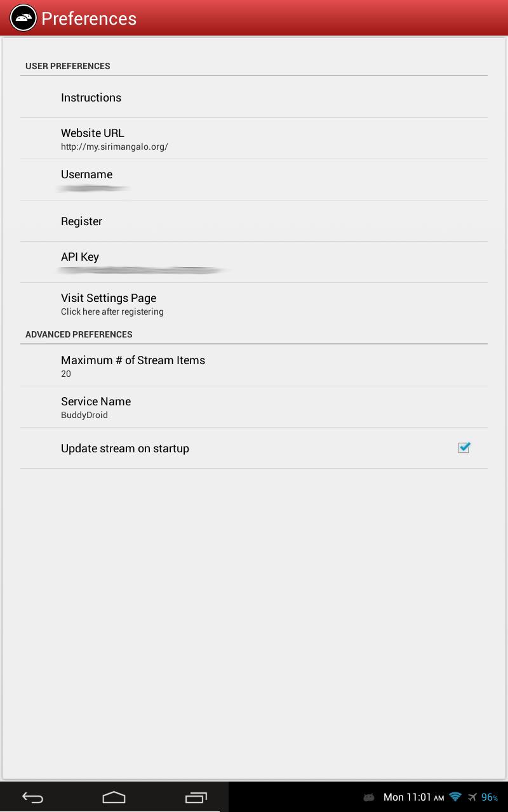
Task: Edit the Website URL preference
Action: pyautogui.click(x=254, y=138)
